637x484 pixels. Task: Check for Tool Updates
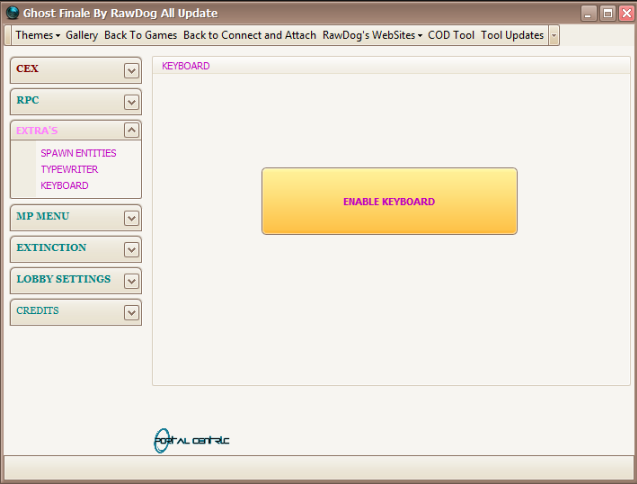point(512,35)
